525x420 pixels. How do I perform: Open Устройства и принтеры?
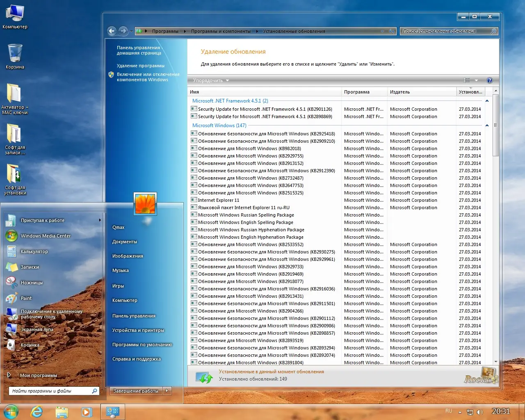coord(138,330)
